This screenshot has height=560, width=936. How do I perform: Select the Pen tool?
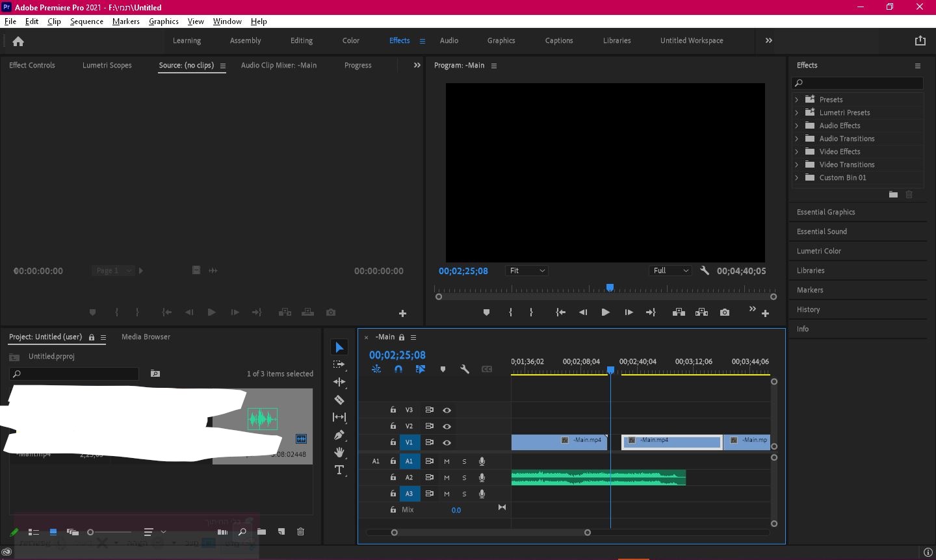pyautogui.click(x=339, y=435)
